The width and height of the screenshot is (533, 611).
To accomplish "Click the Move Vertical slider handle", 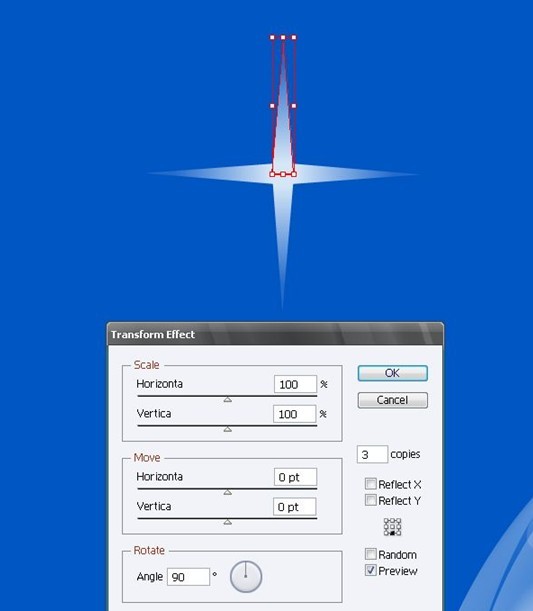I will pyautogui.click(x=228, y=522).
